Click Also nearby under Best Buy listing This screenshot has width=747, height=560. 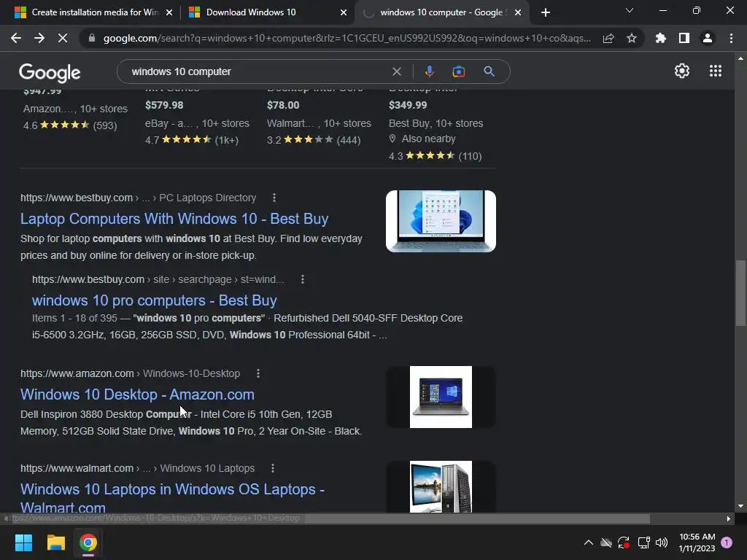click(x=428, y=139)
